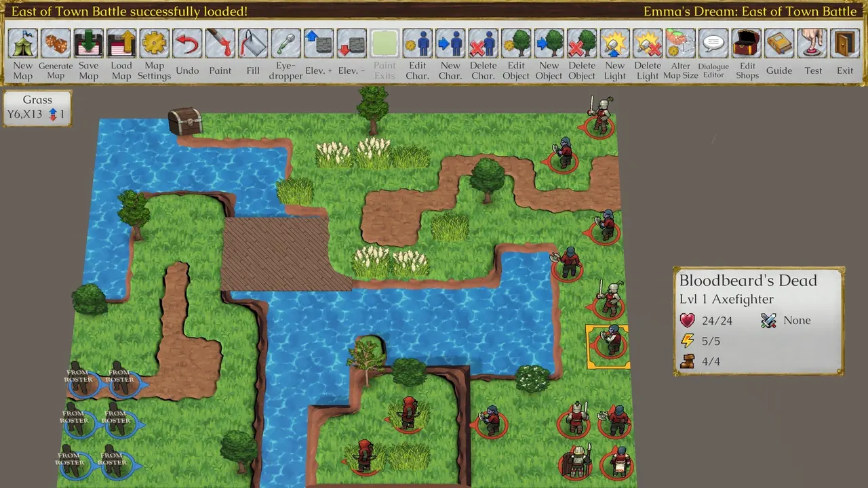
Task: Click the Test map button
Action: point(812,43)
